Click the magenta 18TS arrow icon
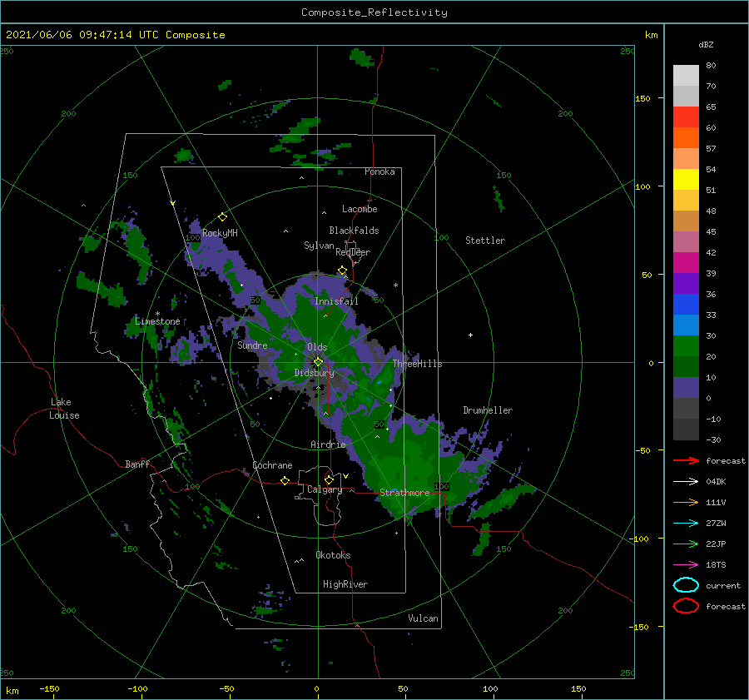Image resolution: width=749 pixels, height=700 pixels. [x=686, y=565]
